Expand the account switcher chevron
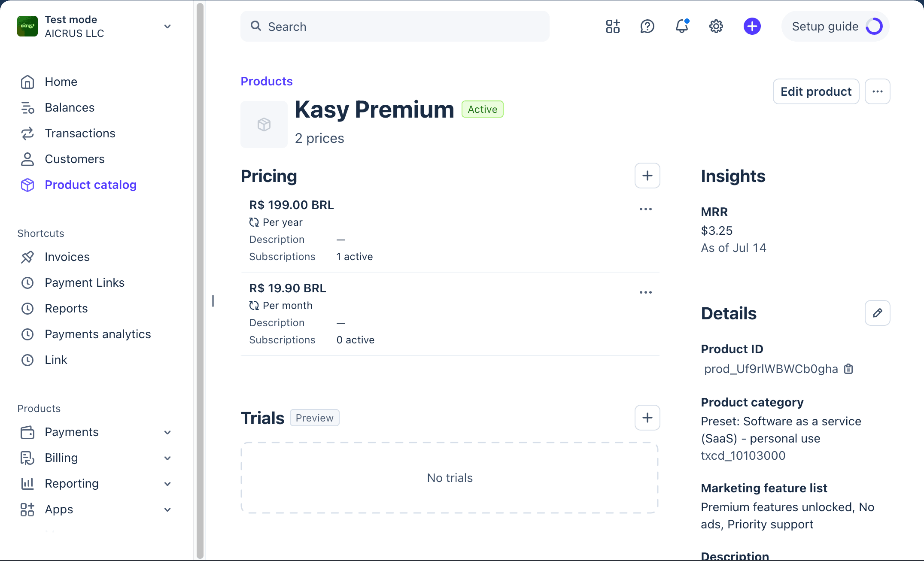The width and height of the screenshot is (924, 561). pos(167,27)
